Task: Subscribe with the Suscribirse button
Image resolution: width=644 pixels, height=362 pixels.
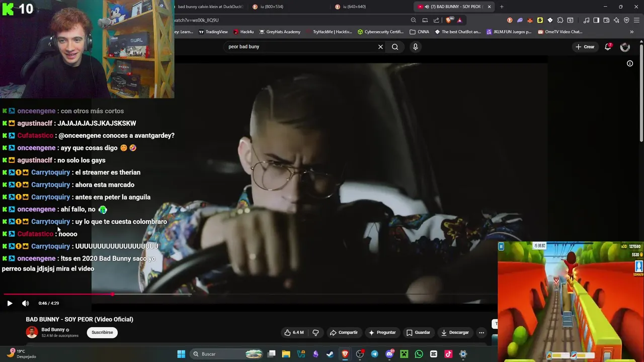Action: tap(102, 332)
